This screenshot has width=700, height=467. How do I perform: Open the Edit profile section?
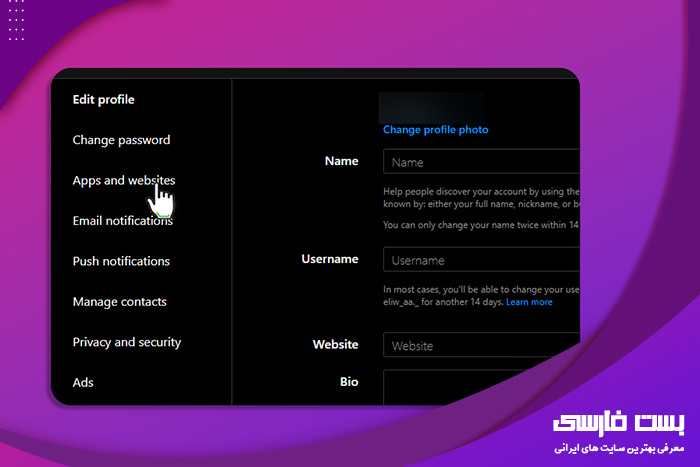coord(103,100)
